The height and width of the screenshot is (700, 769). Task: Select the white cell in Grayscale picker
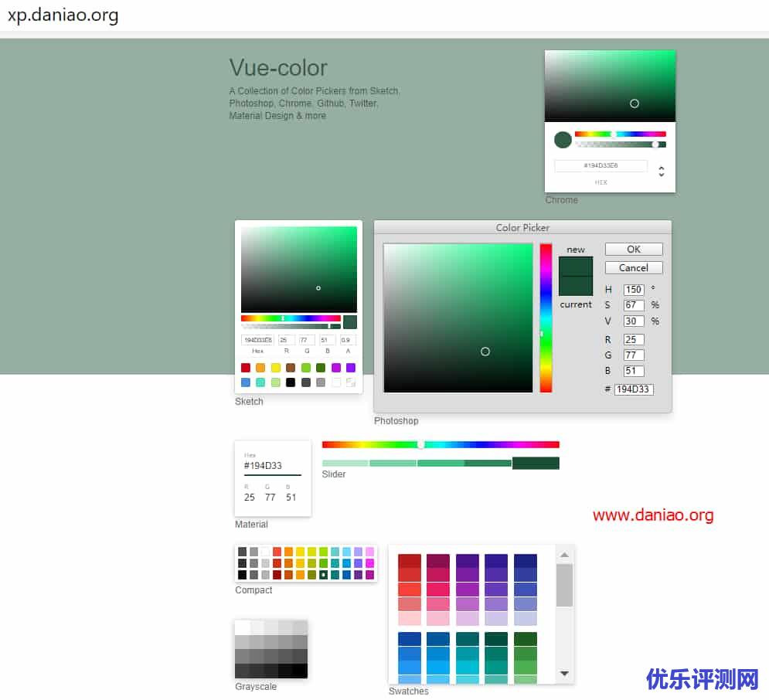[242, 627]
